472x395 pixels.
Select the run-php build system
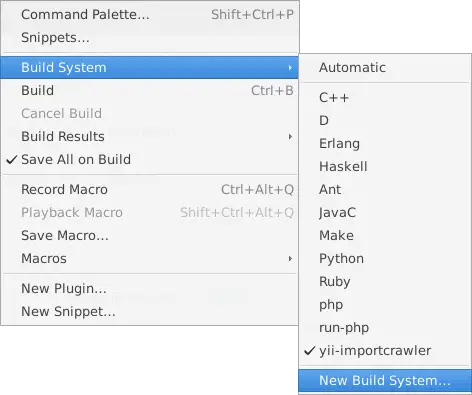click(x=385, y=327)
